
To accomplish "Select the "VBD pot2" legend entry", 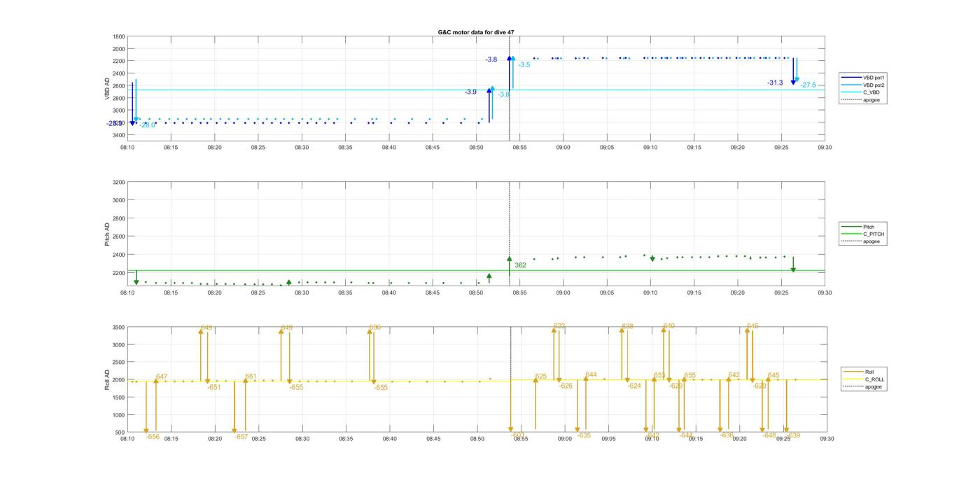I will (x=874, y=85).
